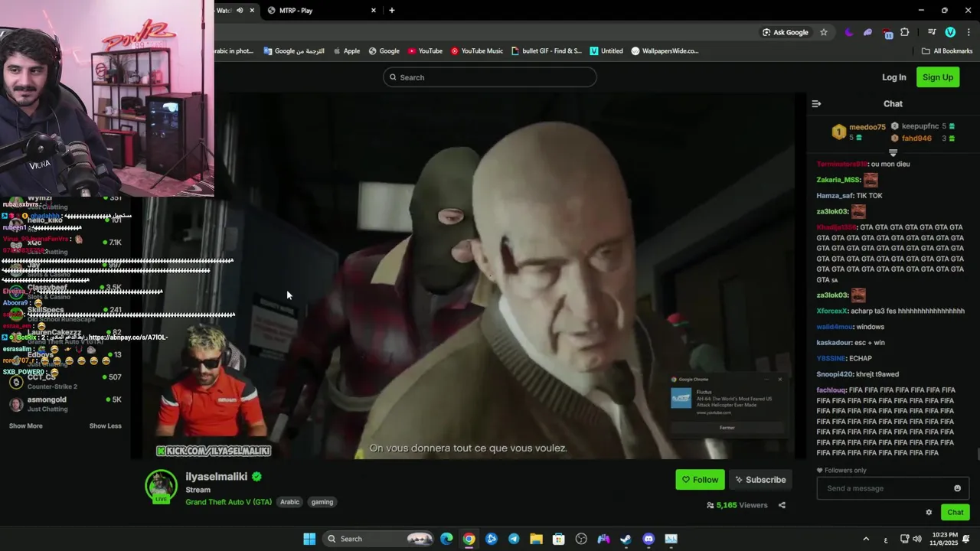This screenshot has height=551, width=980.
Task: Switch to the MTRP - Play tab
Action: click(x=322, y=11)
